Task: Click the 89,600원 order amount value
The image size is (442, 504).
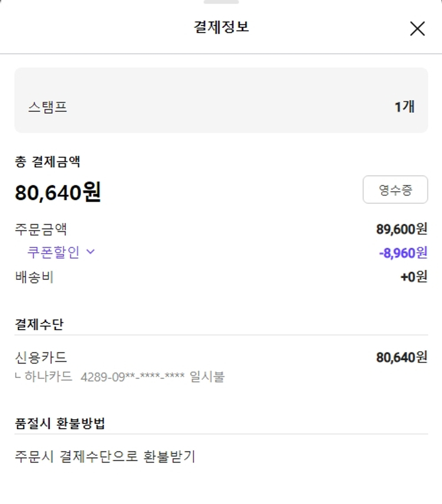Action: 401,229
